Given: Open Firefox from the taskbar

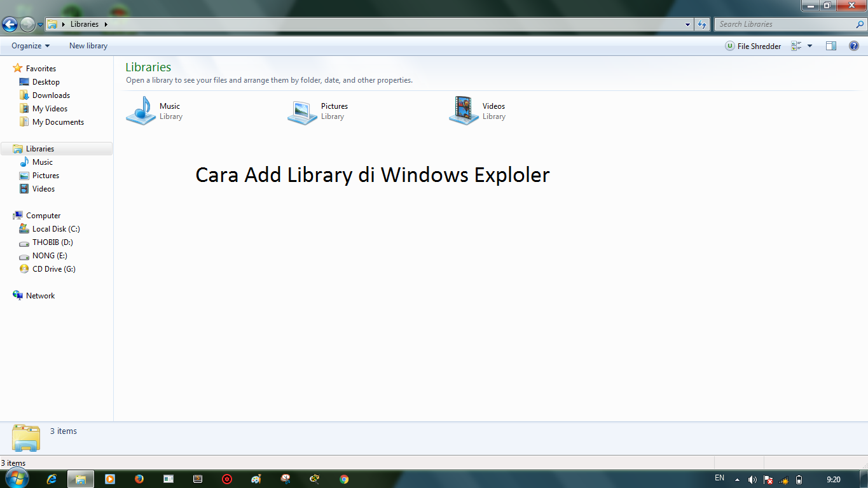Looking at the screenshot, I should pyautogui.click(x=139, y=478).
